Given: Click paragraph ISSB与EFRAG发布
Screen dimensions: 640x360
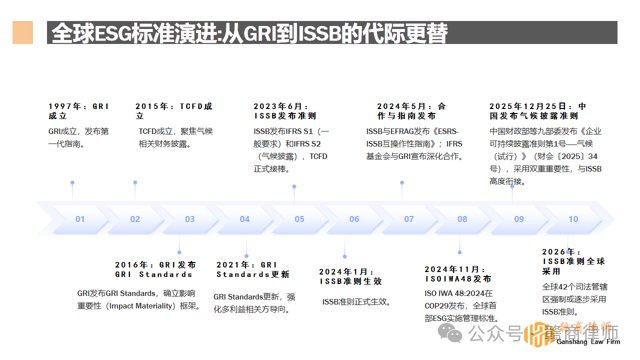Looking at the screenshot, I should pos(414,144).
